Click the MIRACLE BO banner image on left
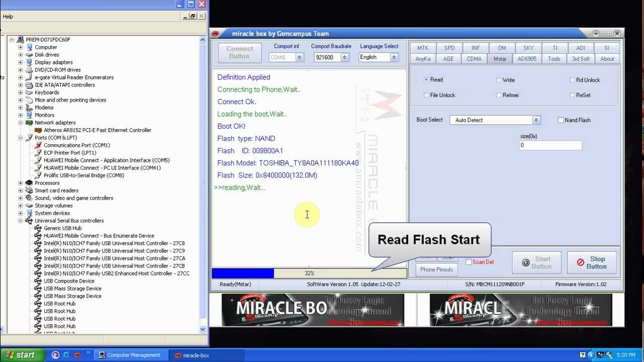The height and width of the screenshot is (362, 644). tap(312, 310)
